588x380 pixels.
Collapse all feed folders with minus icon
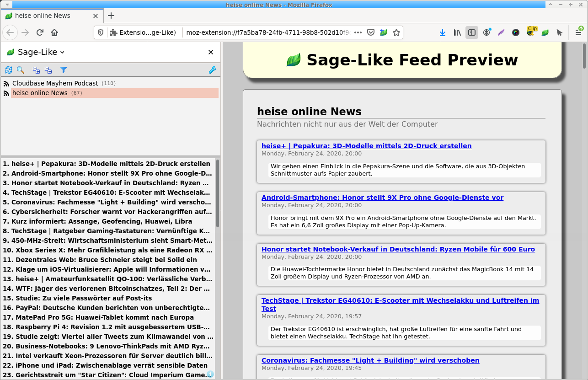click(x=48, y=70)
